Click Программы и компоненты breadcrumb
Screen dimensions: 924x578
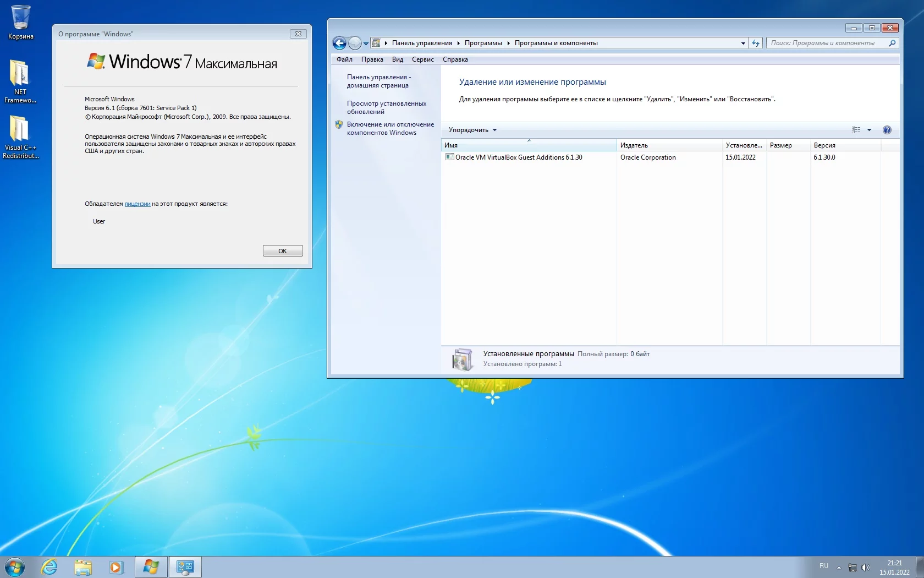556,43
